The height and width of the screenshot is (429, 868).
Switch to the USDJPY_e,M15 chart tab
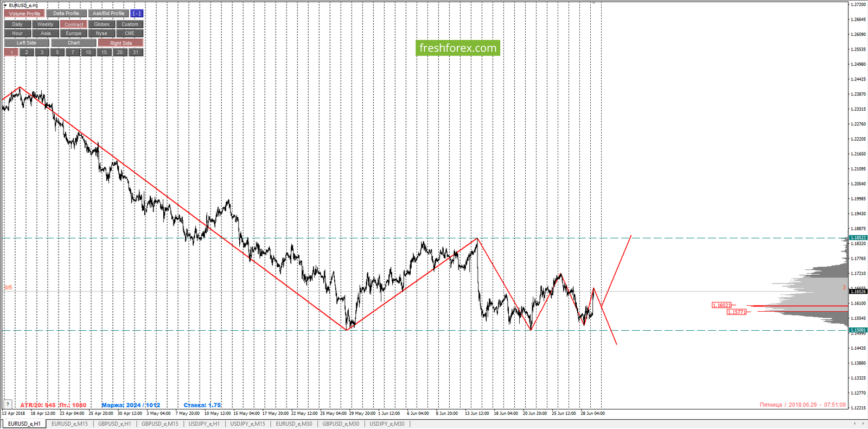[x=248, y=424]
